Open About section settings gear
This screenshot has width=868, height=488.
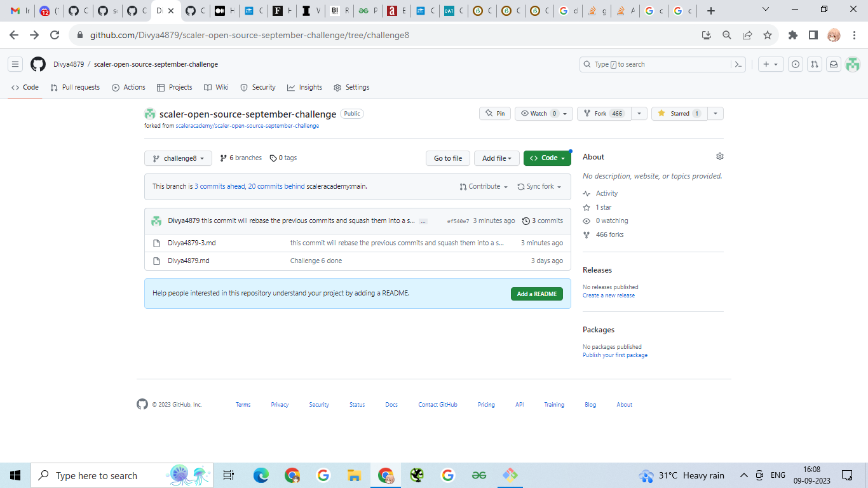719,156
